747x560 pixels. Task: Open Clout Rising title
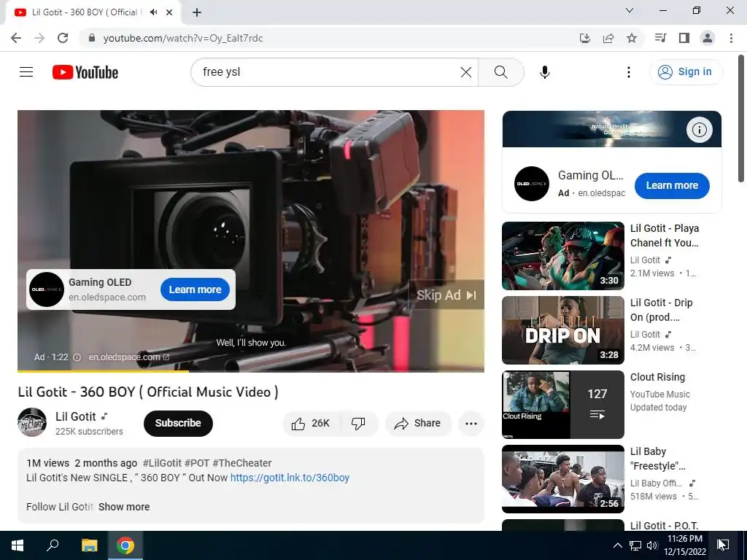click(x=657, y=377)
